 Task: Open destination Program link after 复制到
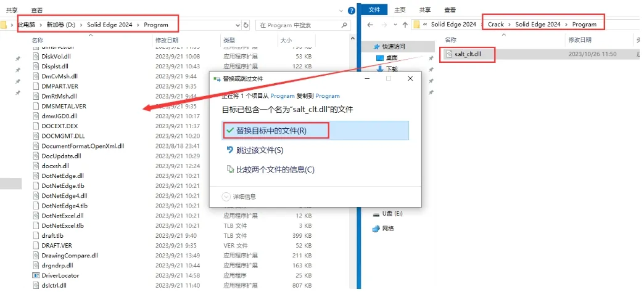pyautogui.click(x=328, y=96)
